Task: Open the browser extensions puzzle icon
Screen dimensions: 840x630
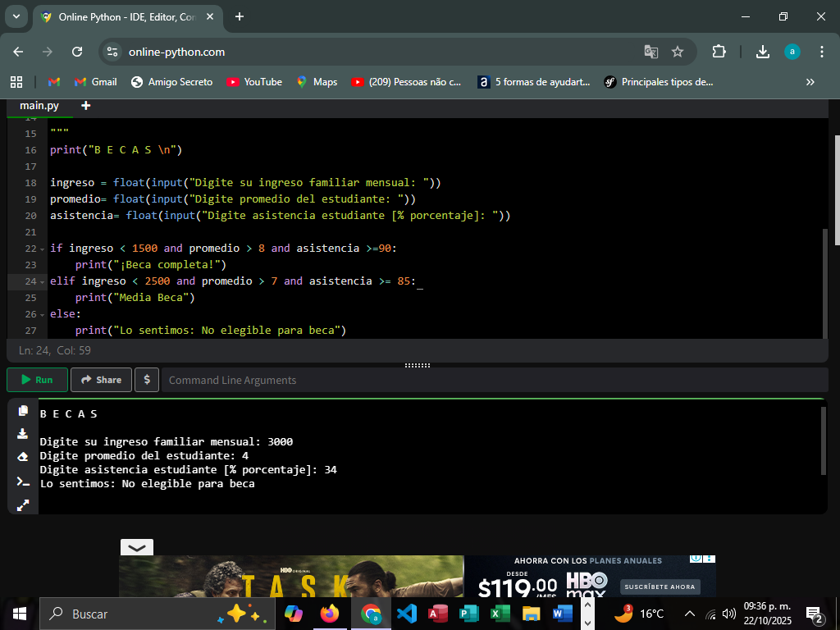Action: tap(719, 52)
